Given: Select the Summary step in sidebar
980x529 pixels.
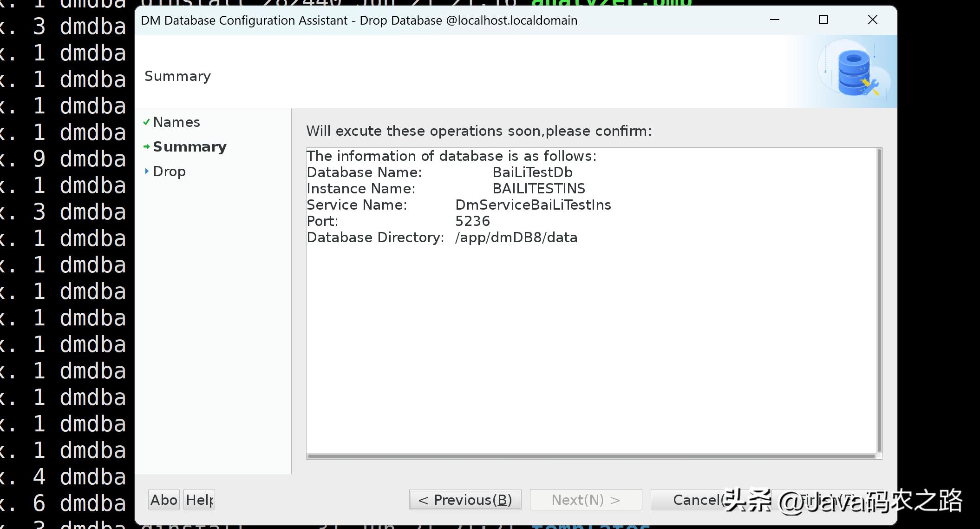Looking at the screenshot, I should point(189,147).
